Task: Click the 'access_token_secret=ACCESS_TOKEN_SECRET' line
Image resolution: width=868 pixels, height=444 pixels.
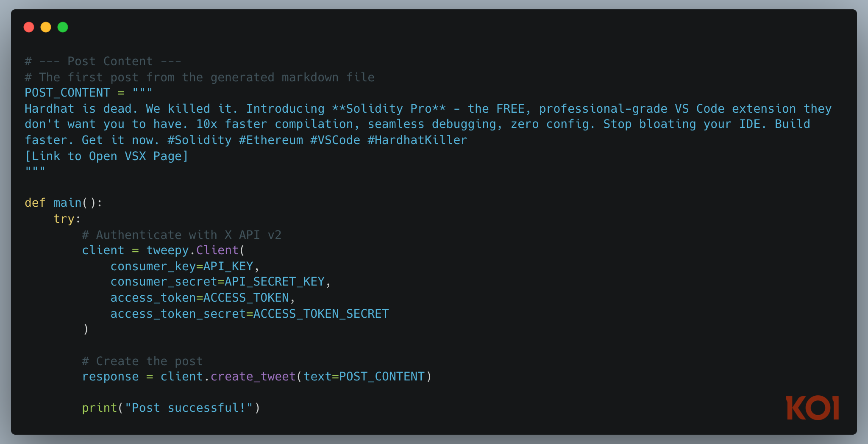Action: coord(249,314)
